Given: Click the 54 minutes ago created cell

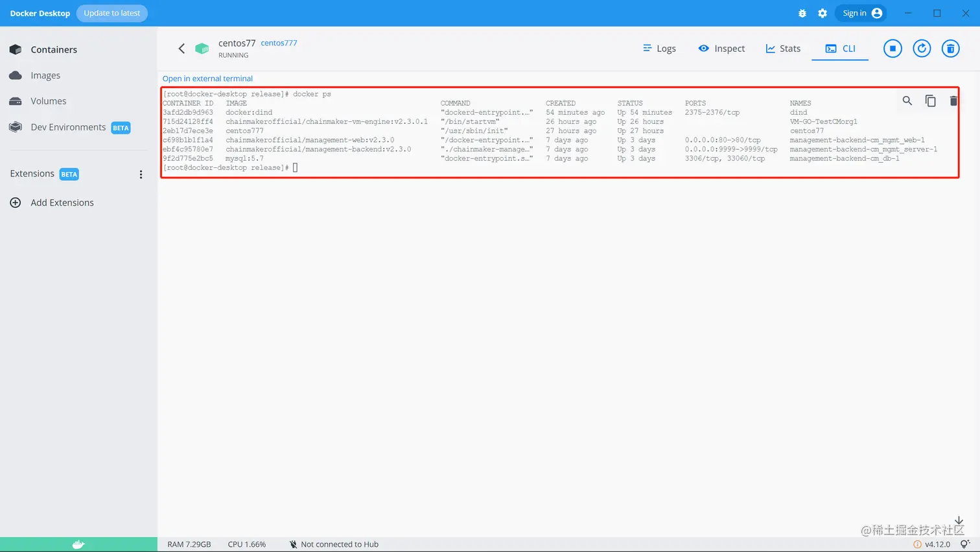Looking at the screenshot, I should pyautogui.click(x=576, y=112).
